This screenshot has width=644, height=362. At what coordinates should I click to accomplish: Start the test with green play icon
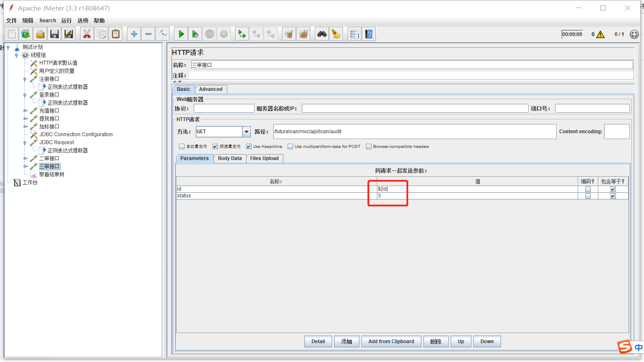pos(181,34)
